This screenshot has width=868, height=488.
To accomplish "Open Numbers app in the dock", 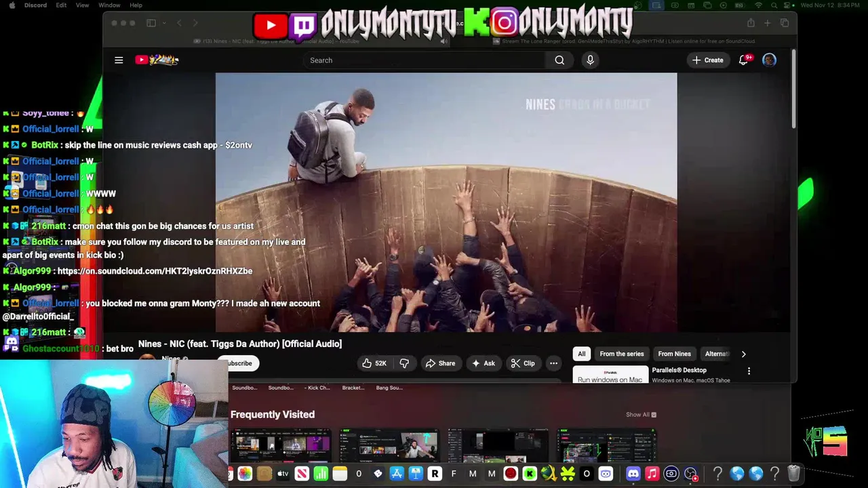I will pyautogui.click(x=321, y=474).
